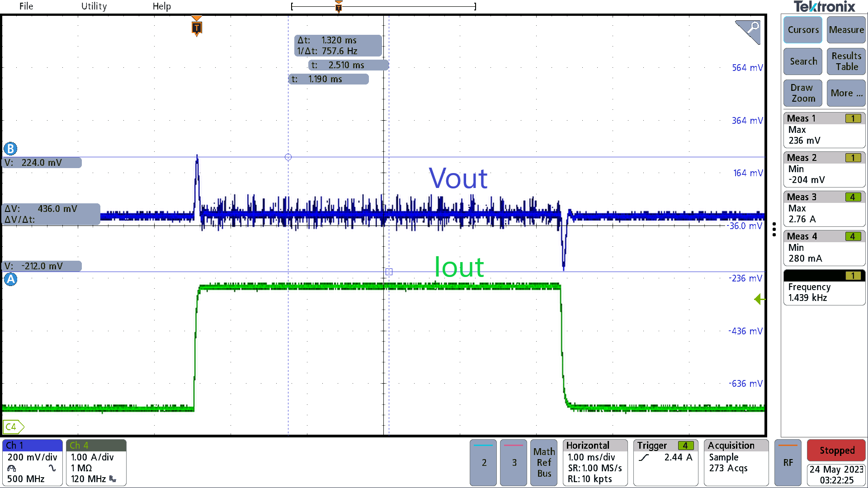Enable channel 2 display
The width and height of the screenshot is (868, 488).
point(483,462)
